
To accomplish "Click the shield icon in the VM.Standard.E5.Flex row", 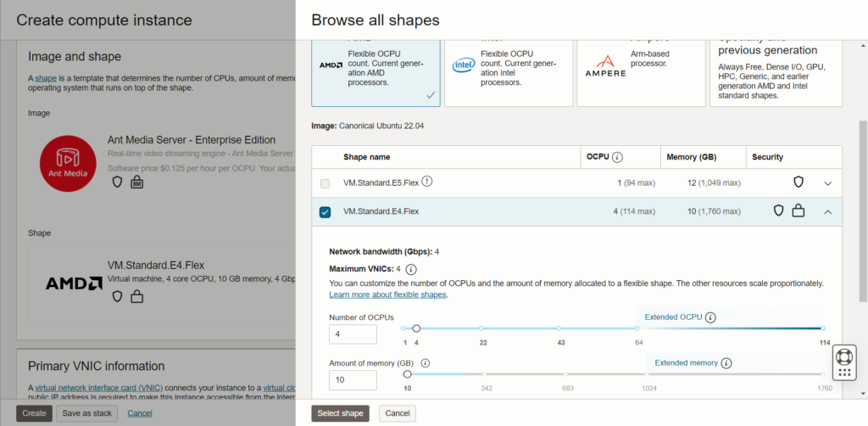I will pyautogui.click(x=798, y=182).
